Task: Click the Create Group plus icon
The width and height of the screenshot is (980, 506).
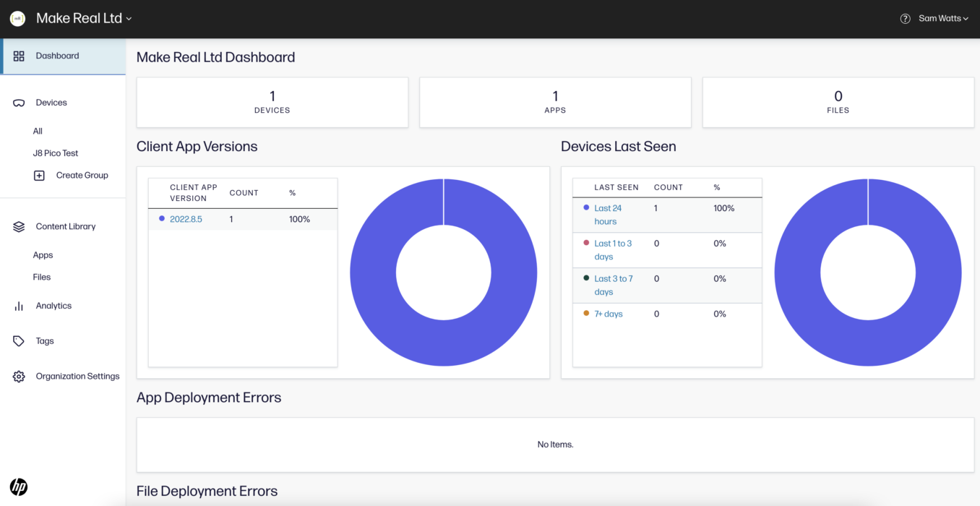Action: tap(40, 174)
